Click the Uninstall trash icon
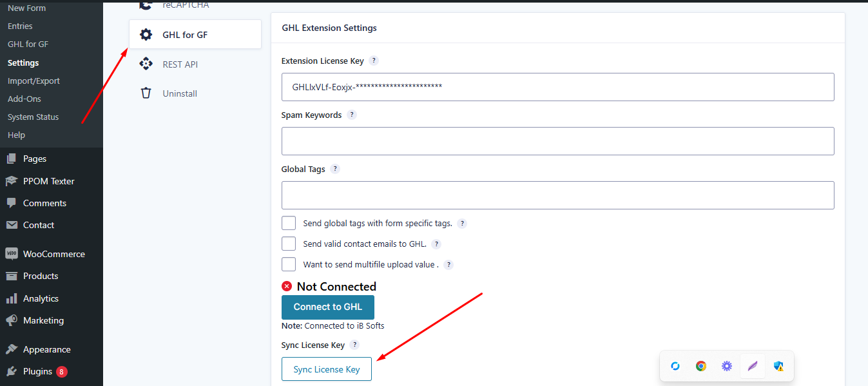Screen dimensions: 868x386 point(146,93)
